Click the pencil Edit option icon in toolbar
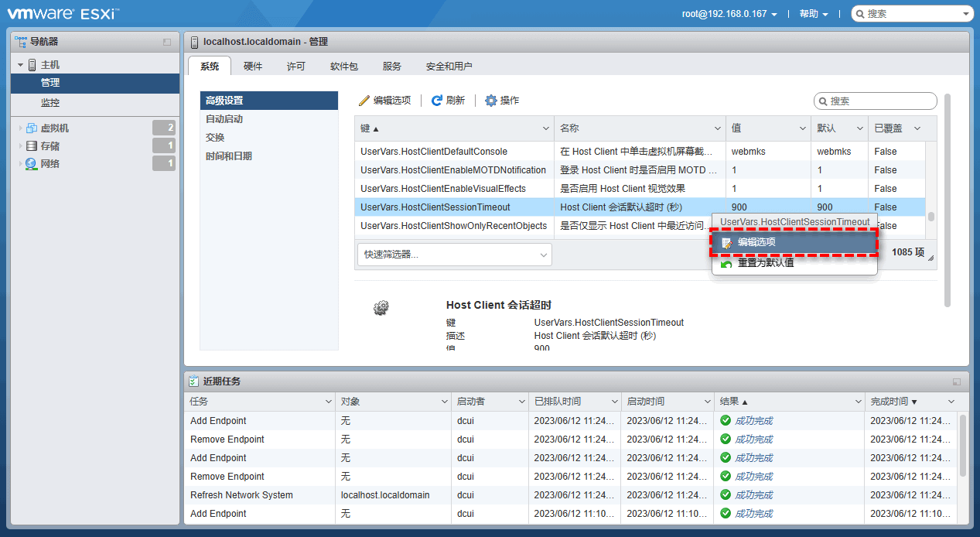980x537 pixels. [364, 101]
